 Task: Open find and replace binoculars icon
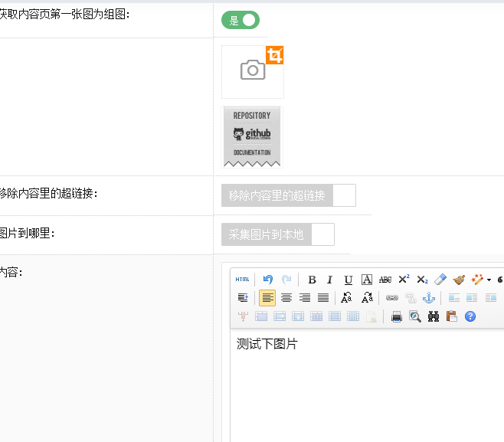pyautogui.click(x=434, y=316)
